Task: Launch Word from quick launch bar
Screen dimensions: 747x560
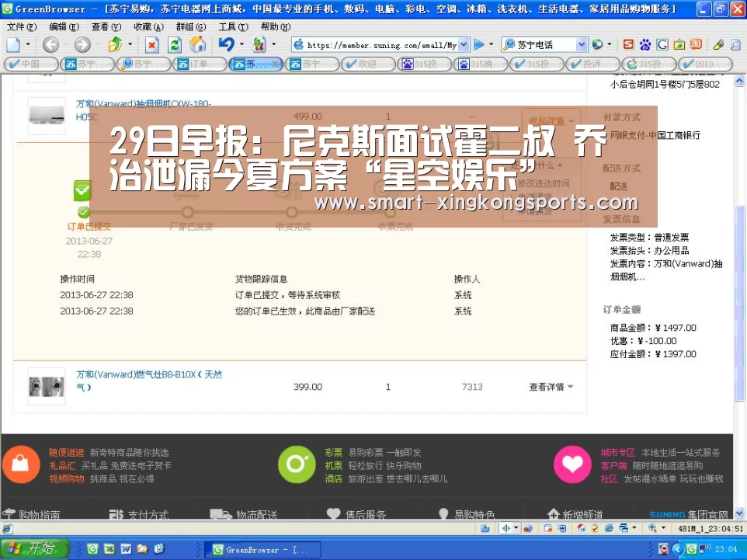Action: point(126,549)
